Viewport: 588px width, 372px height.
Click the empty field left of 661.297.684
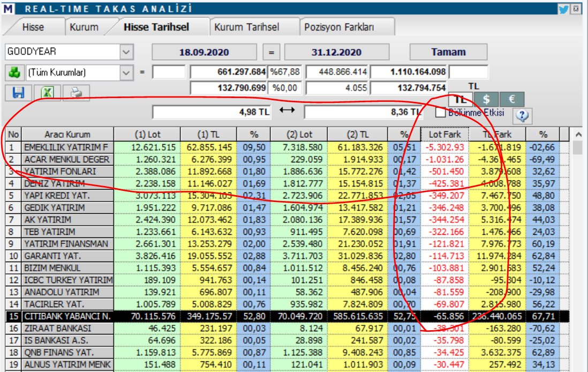tap(168, 72)
